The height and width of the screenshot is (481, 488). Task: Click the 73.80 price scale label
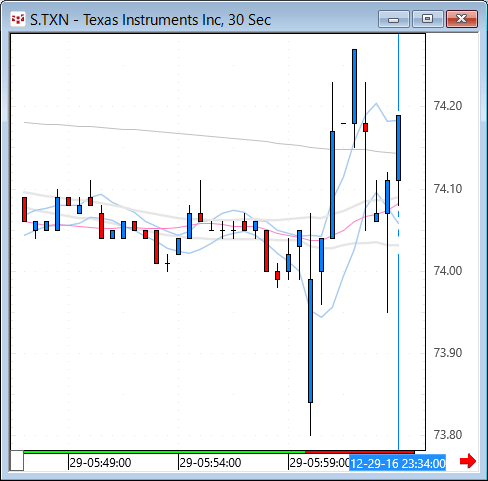pyautogui.click(x=448, y=435)
